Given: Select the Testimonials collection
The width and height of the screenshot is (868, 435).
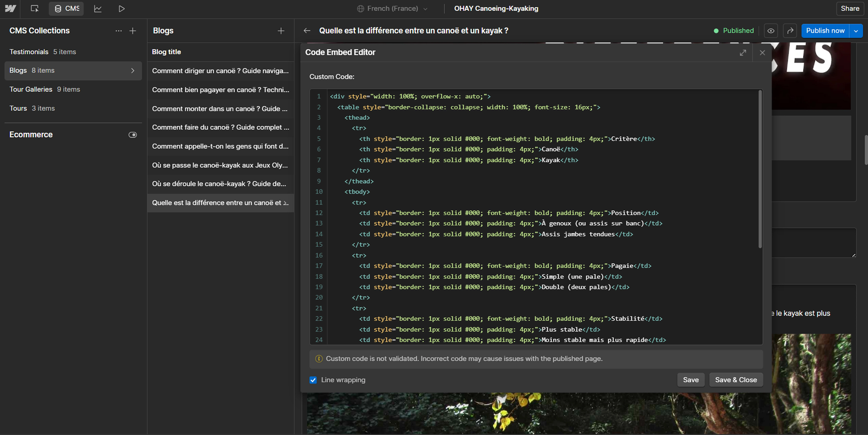Looking at the screenshot, I should click(x=73, y=52).
